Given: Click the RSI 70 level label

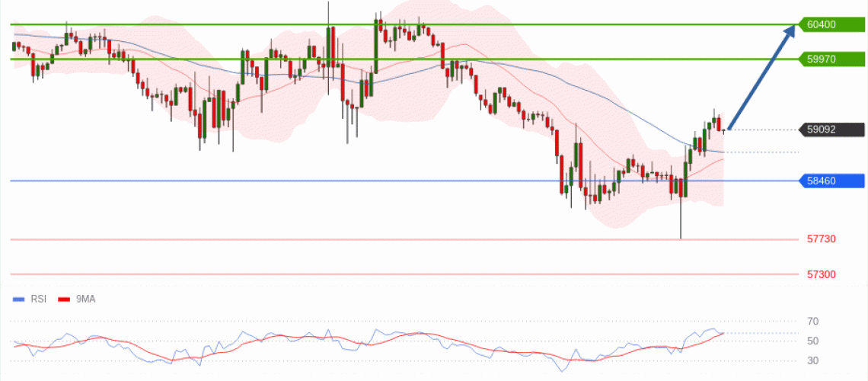Looking at the screenshot, I should (812, 322).
